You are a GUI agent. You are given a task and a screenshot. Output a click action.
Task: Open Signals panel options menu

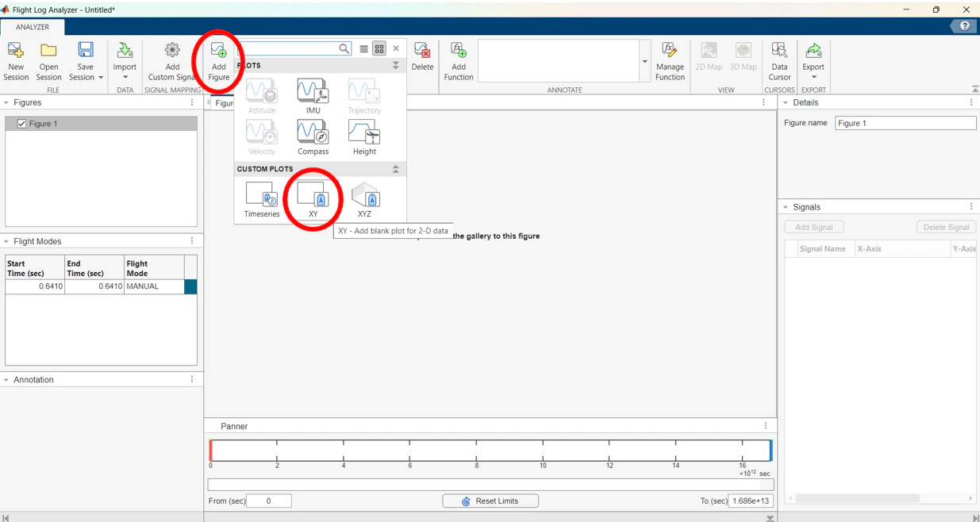coord(971,207)
